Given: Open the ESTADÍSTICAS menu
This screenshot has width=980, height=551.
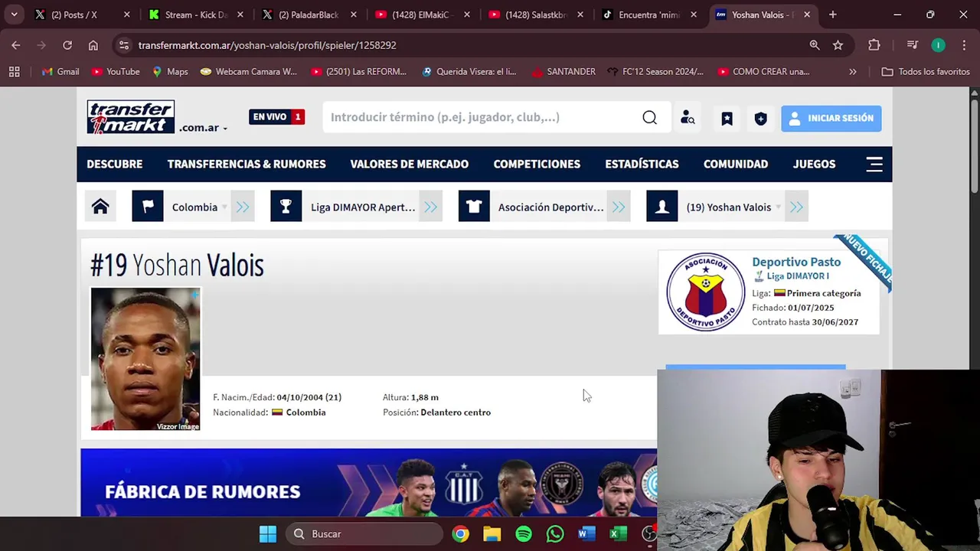Looking at the screenshot, I should [x=642, y=164].
